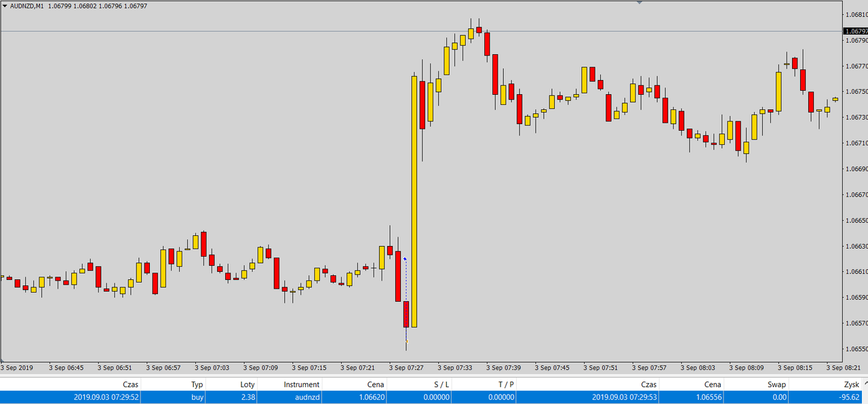Image resolution: width=868 pixels, height=404 pixels.
Task: Open the chart menu triangle beside AUDNZD,M1
Action: tap(4, 6)
